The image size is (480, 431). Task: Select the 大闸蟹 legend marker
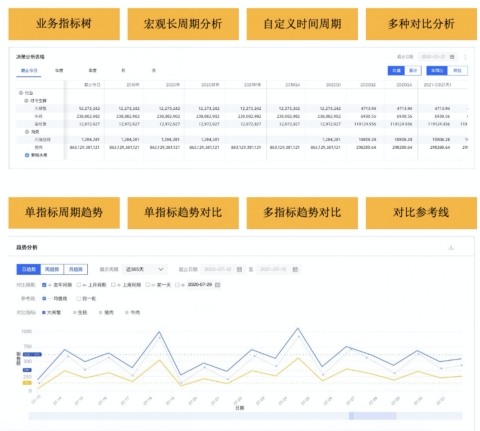coord(44,313)
